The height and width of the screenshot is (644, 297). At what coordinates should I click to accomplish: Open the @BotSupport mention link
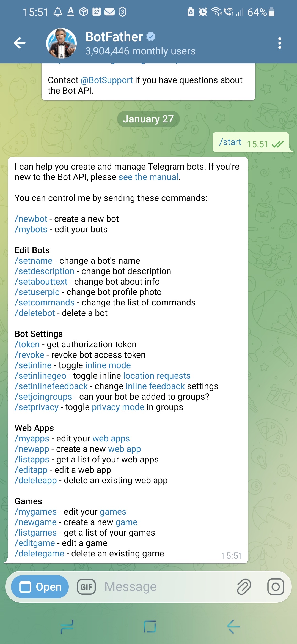pyautogui.click(x=107, y=80)
